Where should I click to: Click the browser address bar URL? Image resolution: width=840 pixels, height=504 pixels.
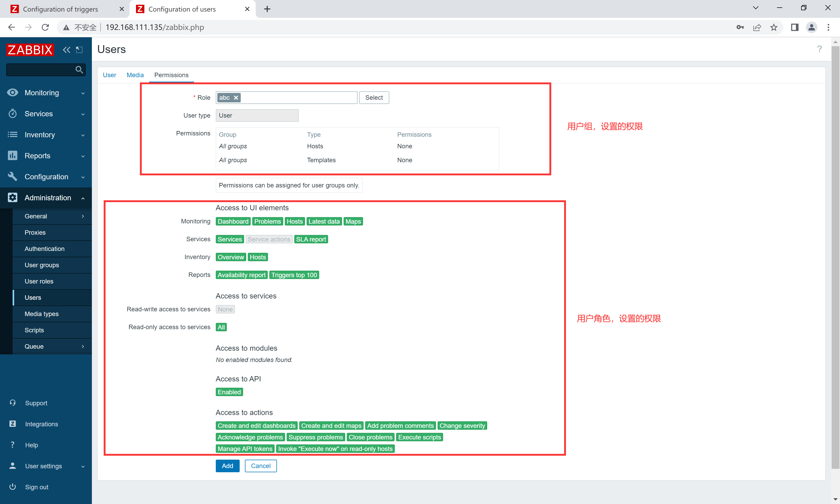[x=155, y=27]
